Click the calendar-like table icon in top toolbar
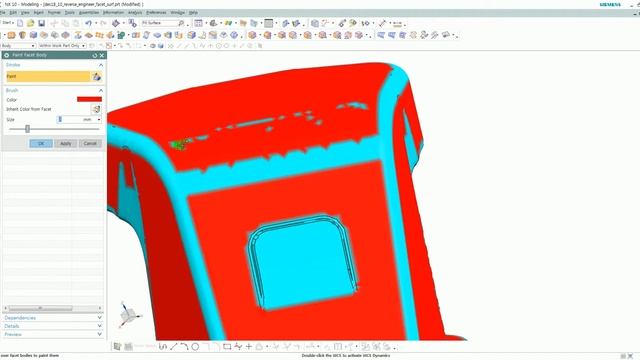640x360 pixels. click(198, 23)
